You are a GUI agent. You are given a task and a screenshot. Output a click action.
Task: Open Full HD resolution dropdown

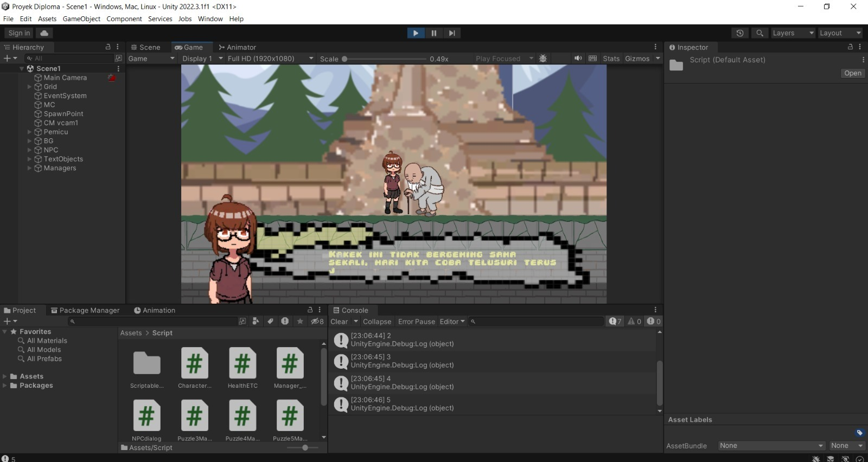(x=270, y=59)
